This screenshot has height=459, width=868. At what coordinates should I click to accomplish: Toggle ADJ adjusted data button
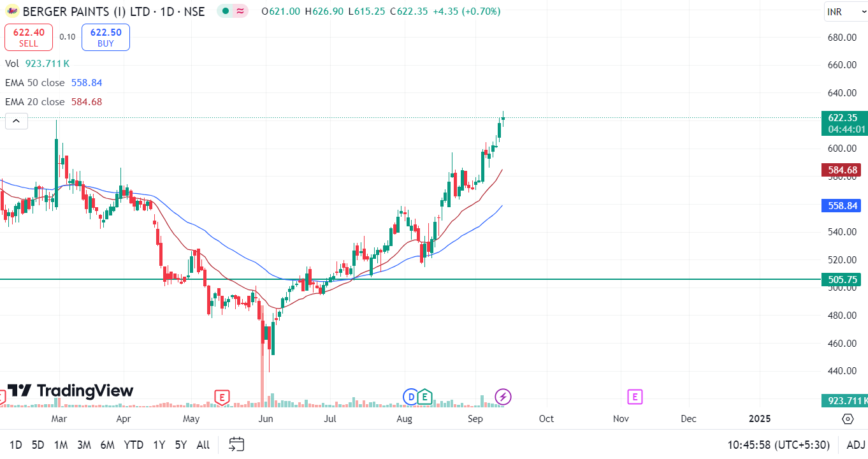point(856,445)
